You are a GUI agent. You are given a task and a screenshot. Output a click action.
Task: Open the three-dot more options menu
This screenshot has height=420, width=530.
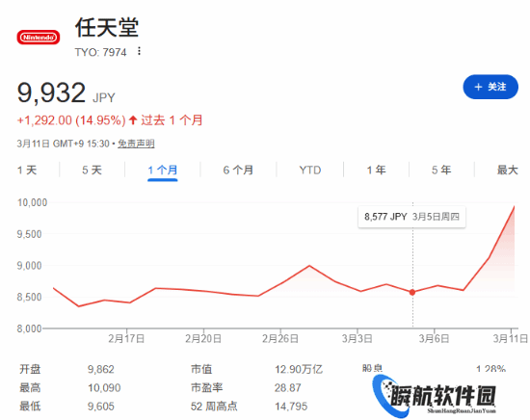coord(139,51)
